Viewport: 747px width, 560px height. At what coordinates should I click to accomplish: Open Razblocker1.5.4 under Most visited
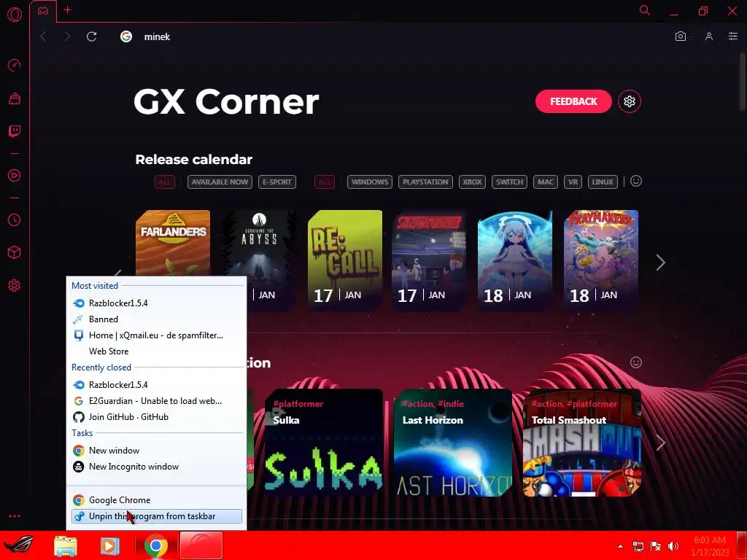tap(156, 303)
